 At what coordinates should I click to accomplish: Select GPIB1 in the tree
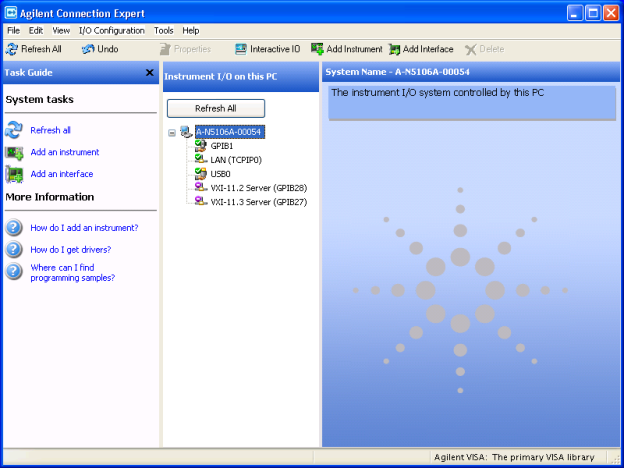(x=222, y=146)
